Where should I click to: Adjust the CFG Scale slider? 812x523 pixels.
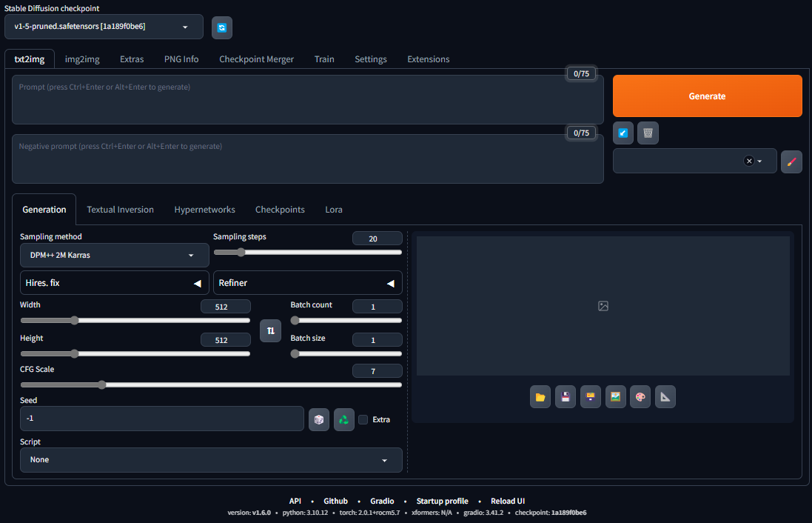click(x=211, y=384)
